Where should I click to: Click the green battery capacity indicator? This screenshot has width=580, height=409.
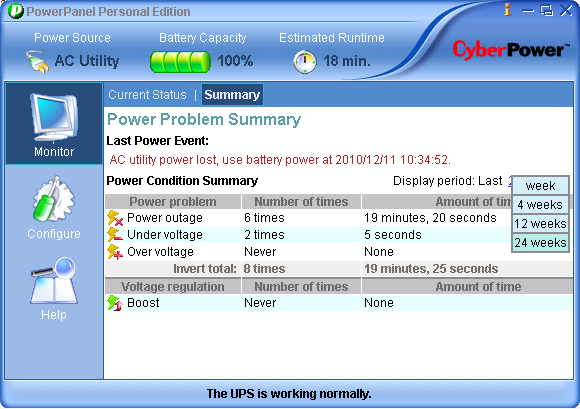click(180, 61)
